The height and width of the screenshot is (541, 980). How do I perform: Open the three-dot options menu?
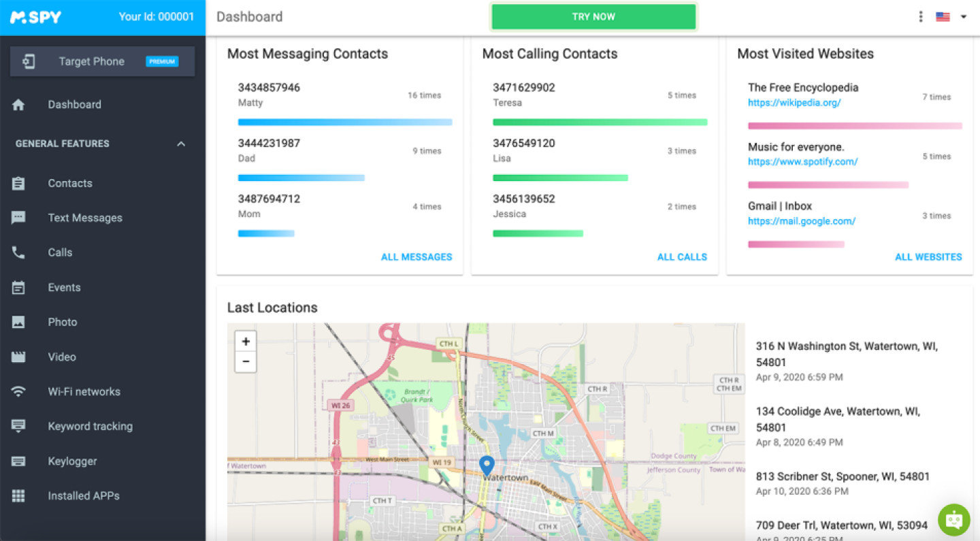pos(921,17)
